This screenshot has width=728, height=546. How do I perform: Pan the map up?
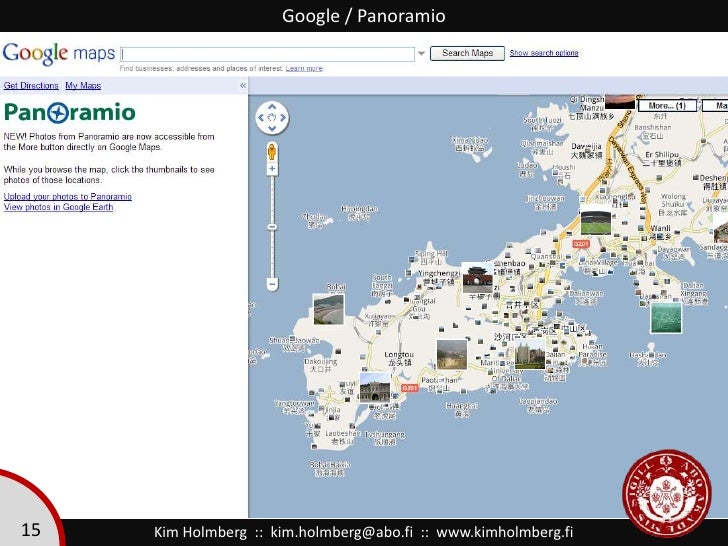(272, 107)
